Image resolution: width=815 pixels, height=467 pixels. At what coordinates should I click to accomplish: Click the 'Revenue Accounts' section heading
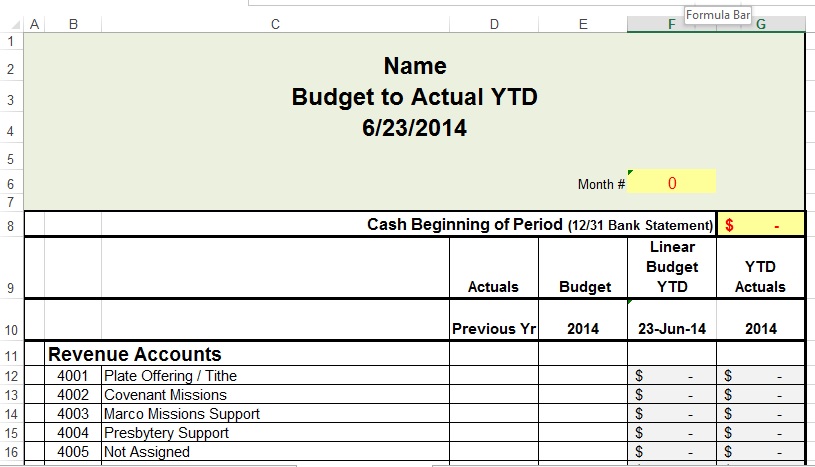click(x=135, y=354)
